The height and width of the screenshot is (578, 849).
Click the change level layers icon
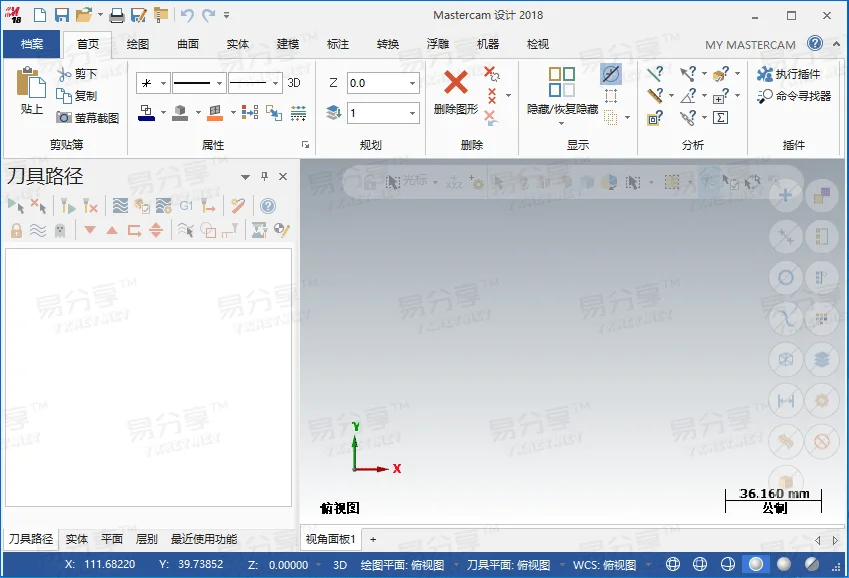[334, 113]
